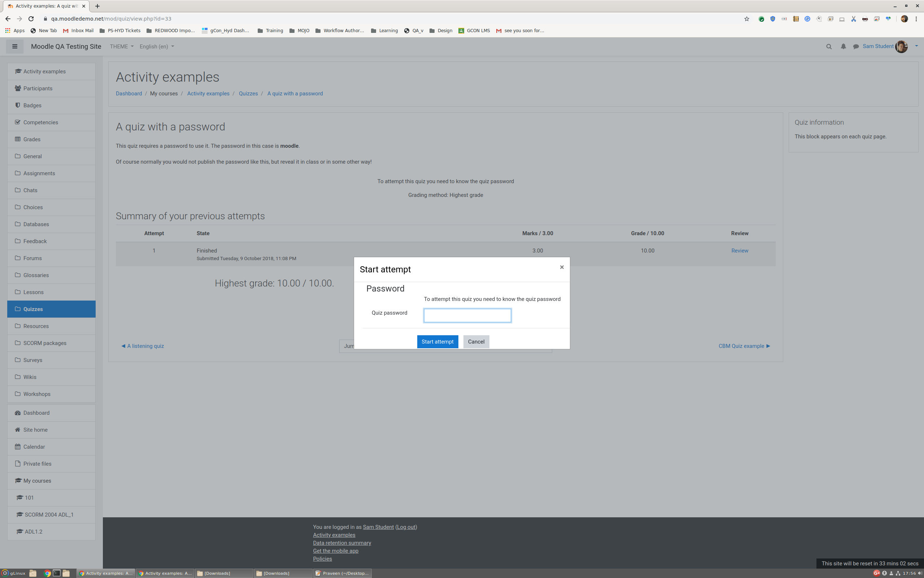Open the Forums section
924x578 pixels.
51,258
